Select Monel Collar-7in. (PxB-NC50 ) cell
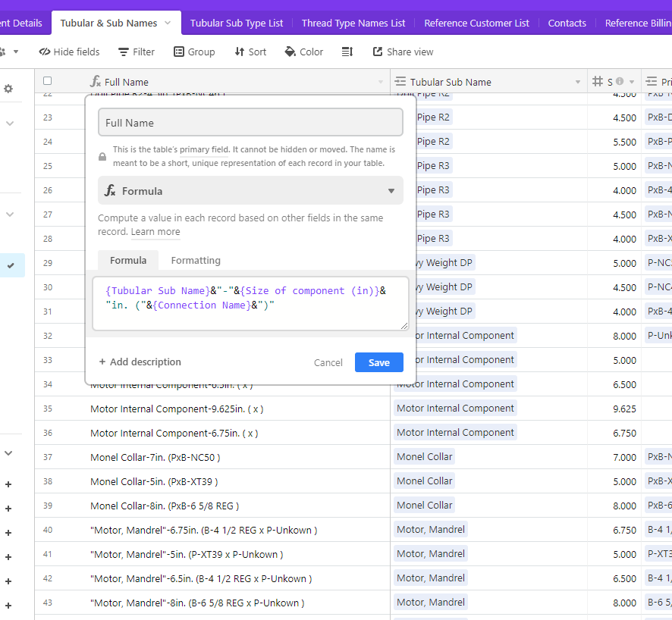 tap(212, 457)
